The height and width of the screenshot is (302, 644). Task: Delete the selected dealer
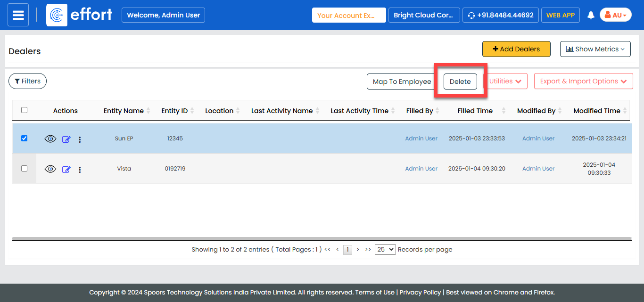coord(460,82)
